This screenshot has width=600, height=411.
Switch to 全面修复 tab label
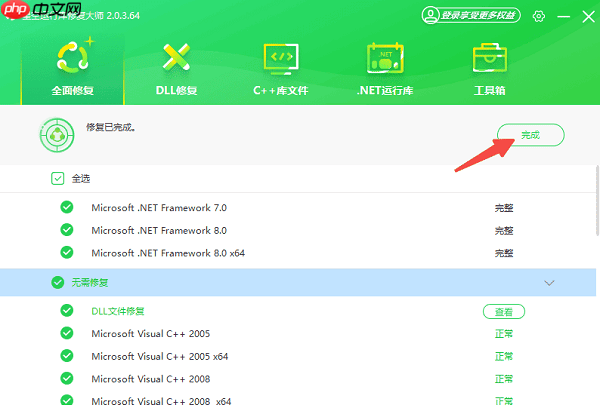(x=73, y=91)
